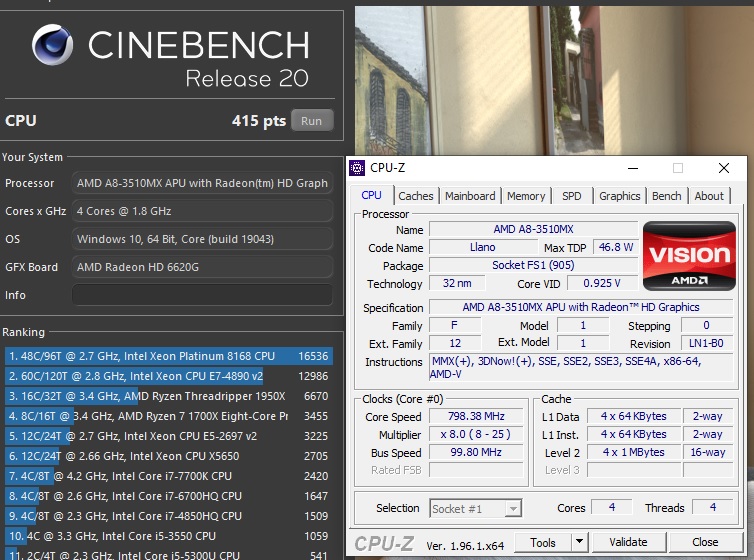Select ranking entry Xeon CPU E5-2697 v2
This screenshot has width=754, height=560.
(x=169, y=436)
